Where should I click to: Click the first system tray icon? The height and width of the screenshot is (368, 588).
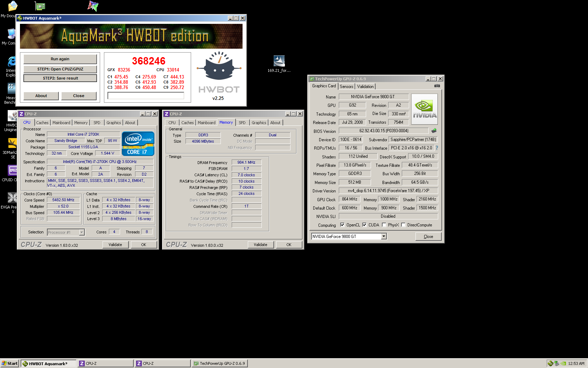(x=550, y=363)
